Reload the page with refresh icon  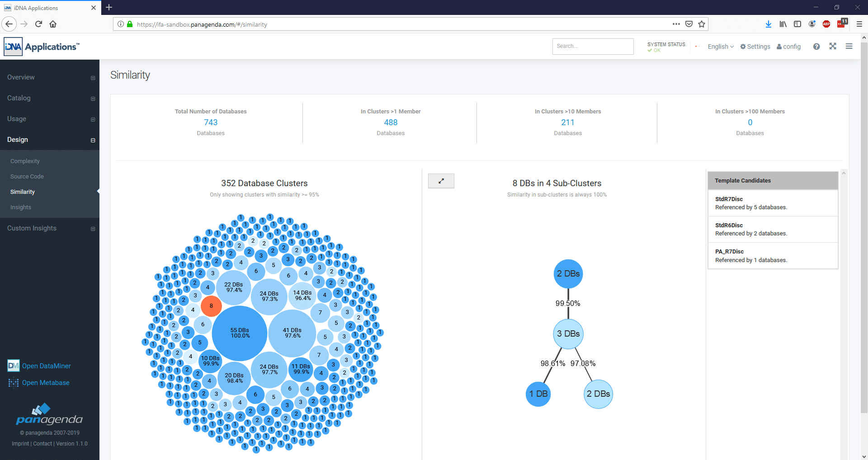[x=38, y=24]
